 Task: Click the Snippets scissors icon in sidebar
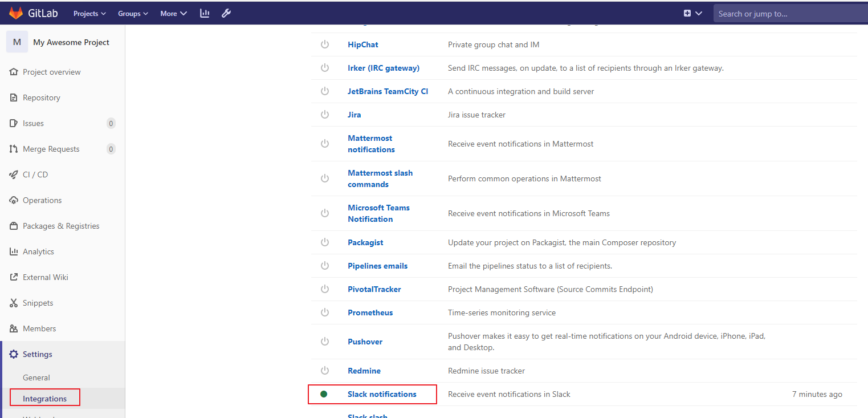pyautogui.click(x=14, y=303)
